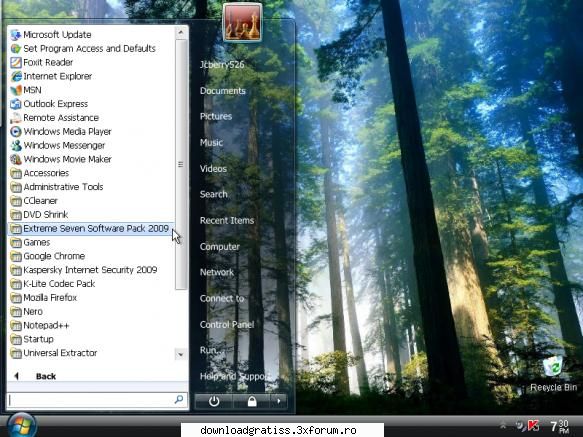The width and height of the screenshot is (583, 437).
Task: Open Documents from Start menu
Action: coord(223,91)
